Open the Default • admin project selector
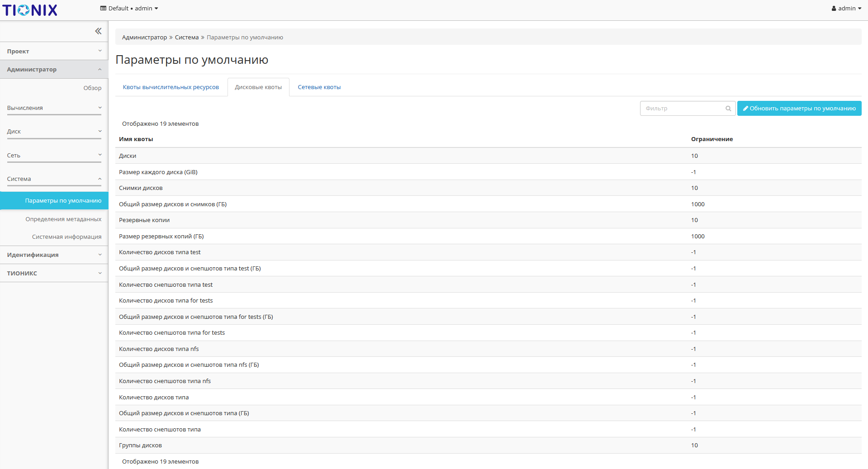 point(129,9)
